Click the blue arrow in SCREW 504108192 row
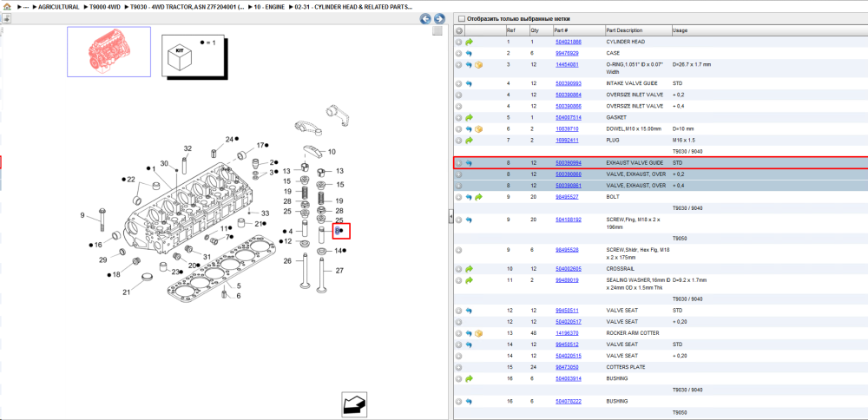Viewport: 868px width, 420px height. pyautogui.click(x=469, y=220)
